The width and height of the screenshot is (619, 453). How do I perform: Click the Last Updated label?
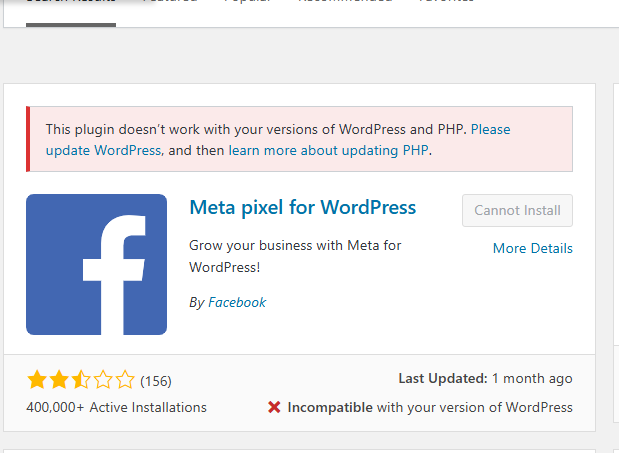443,378
